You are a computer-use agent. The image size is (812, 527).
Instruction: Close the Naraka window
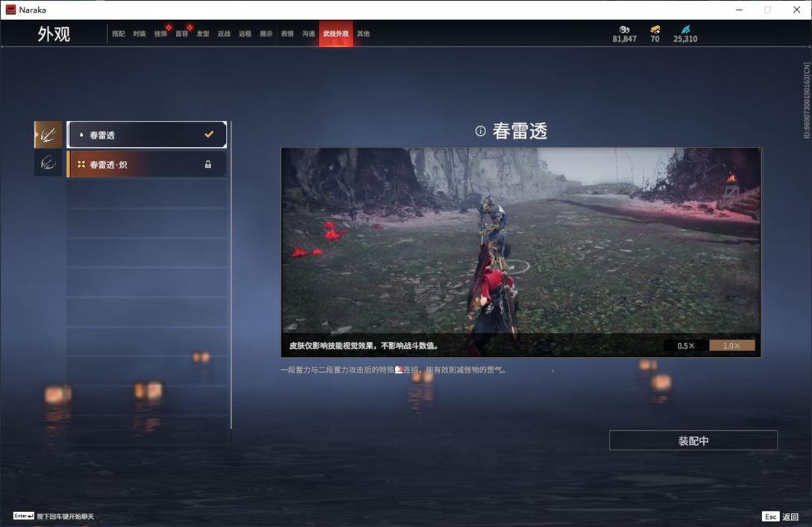796,10
